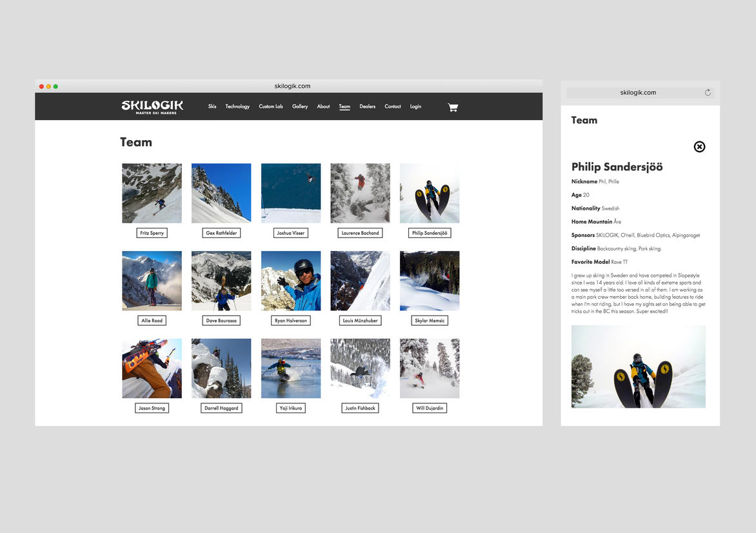Screen dimensions: 756x533
Task: Open Allie Rood's profile label
Action: [x=152, y=321]
